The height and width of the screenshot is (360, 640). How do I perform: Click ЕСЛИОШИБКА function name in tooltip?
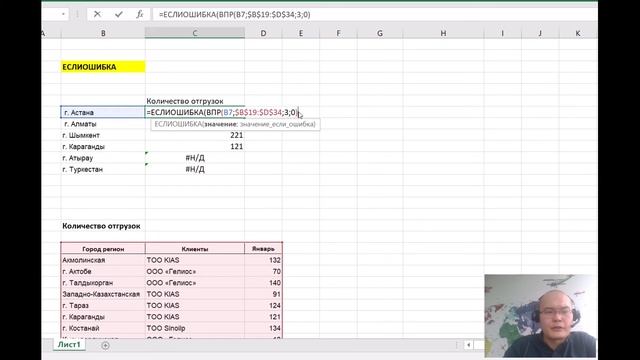coord(178,124)
